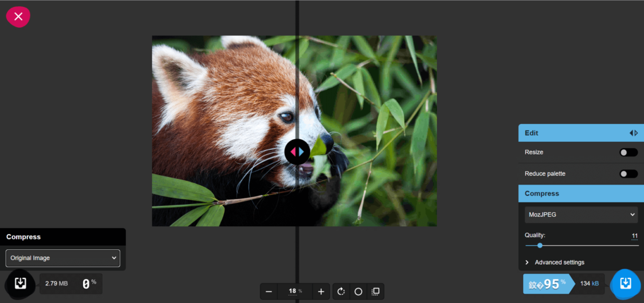Enable the Resize toggle
Screen dimensions: 644x303
pyautogui.click(x=628, y=152)
